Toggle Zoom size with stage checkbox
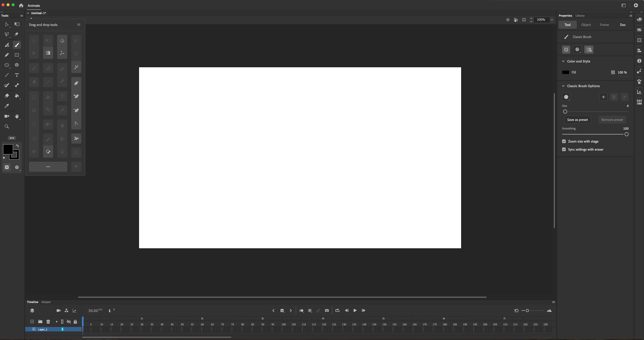 coord(564,141)
